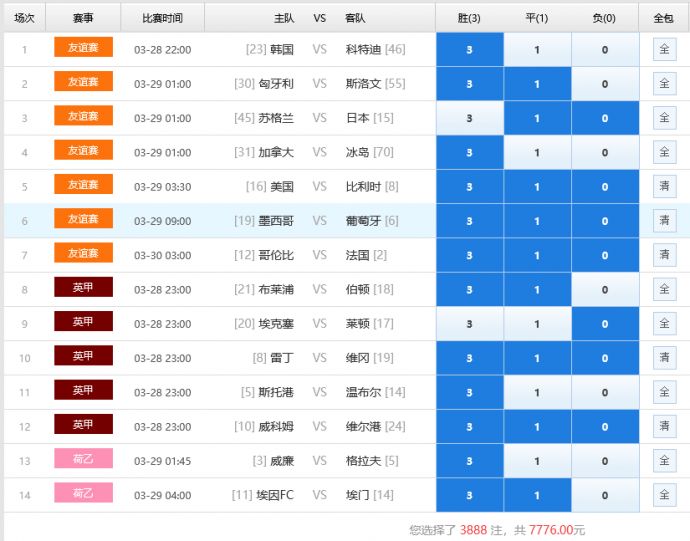Toggle draw (1) for 哥伦比亚 vs 法国
The width and height of the screenshot is (690, 541).
(x=537, y=255)
